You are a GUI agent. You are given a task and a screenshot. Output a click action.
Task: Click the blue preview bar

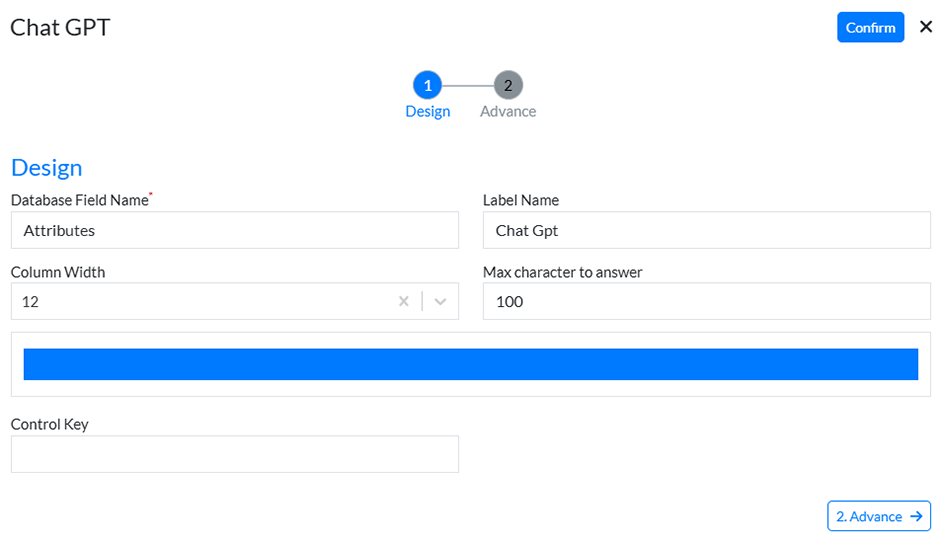(470, 364)
